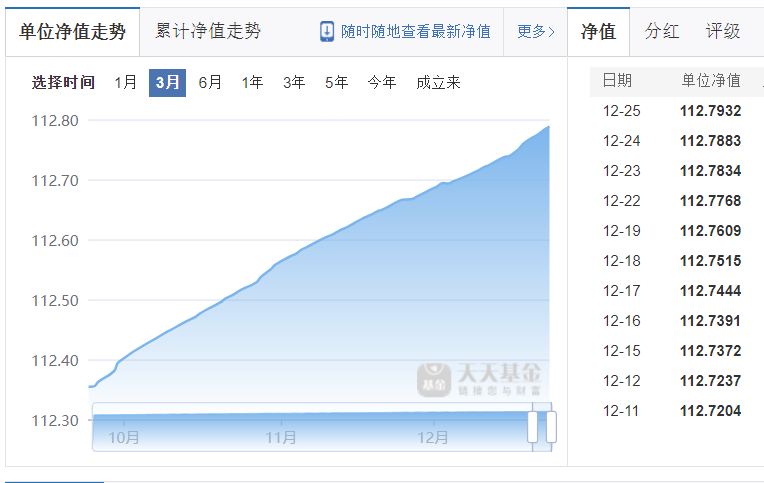Open the 评级 tab
The height and width of the screenshot is (483, 764).
click(x=723, y=31)
